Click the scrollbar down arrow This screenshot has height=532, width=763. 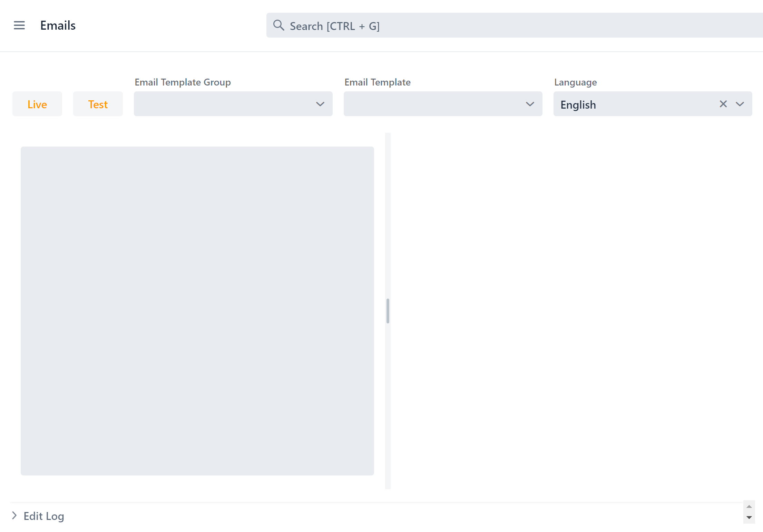(x=749, y=518)
